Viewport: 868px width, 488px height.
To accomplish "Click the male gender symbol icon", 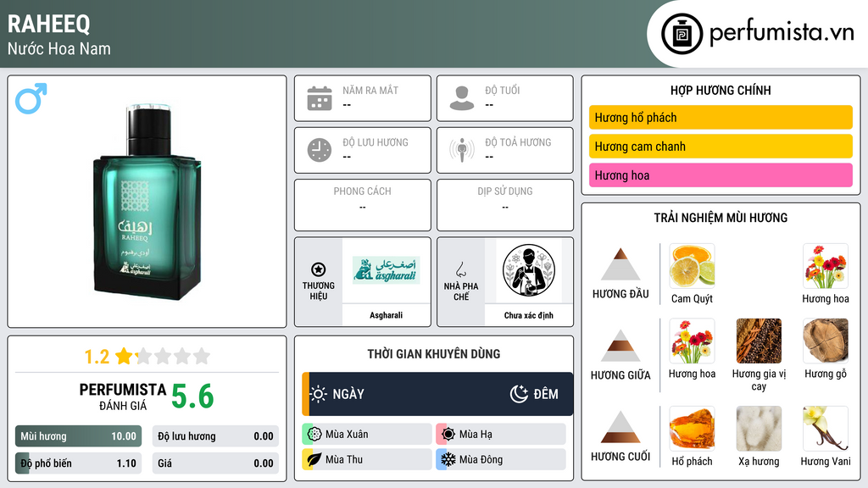I will [x=31, y=98].
